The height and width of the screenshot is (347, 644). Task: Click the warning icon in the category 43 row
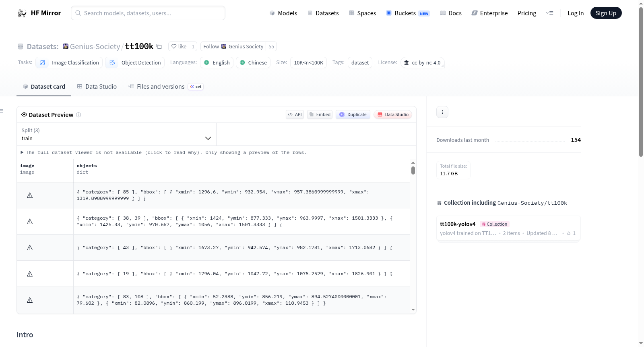30,247
